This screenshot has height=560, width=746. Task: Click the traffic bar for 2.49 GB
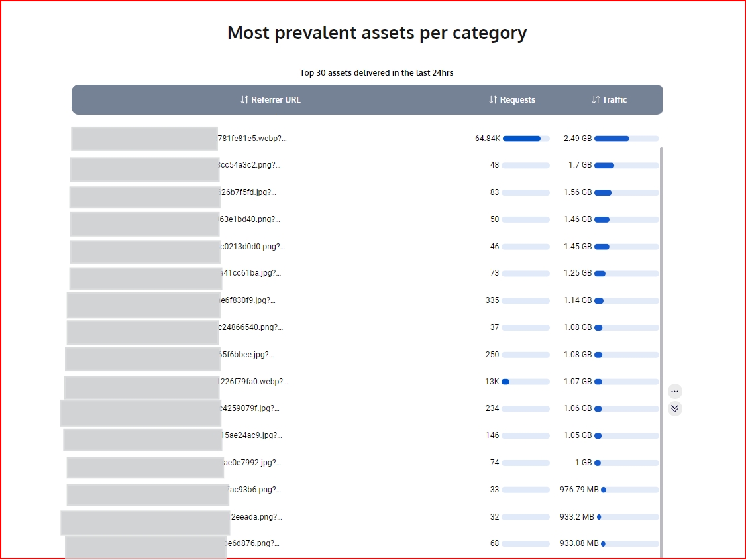coord(626,139)
